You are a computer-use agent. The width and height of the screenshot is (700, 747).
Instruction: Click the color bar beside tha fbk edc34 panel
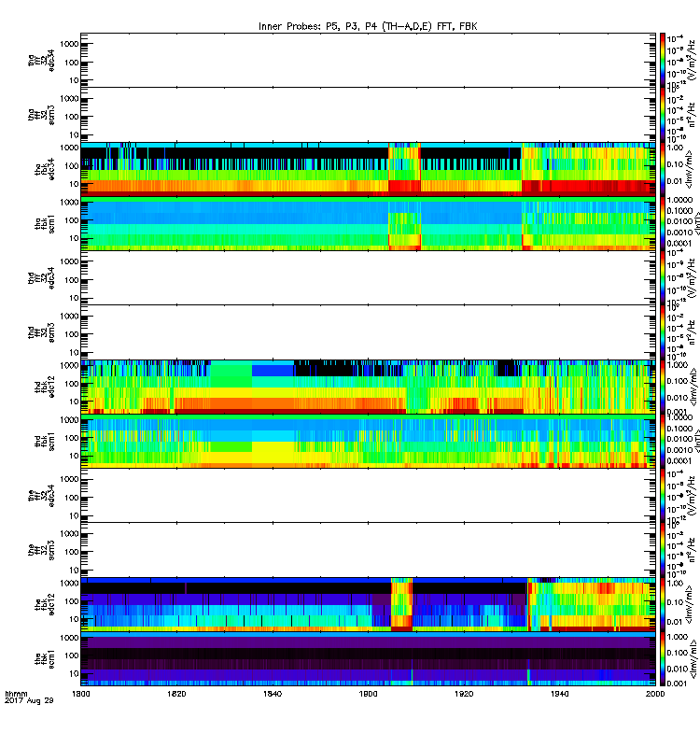663,169
